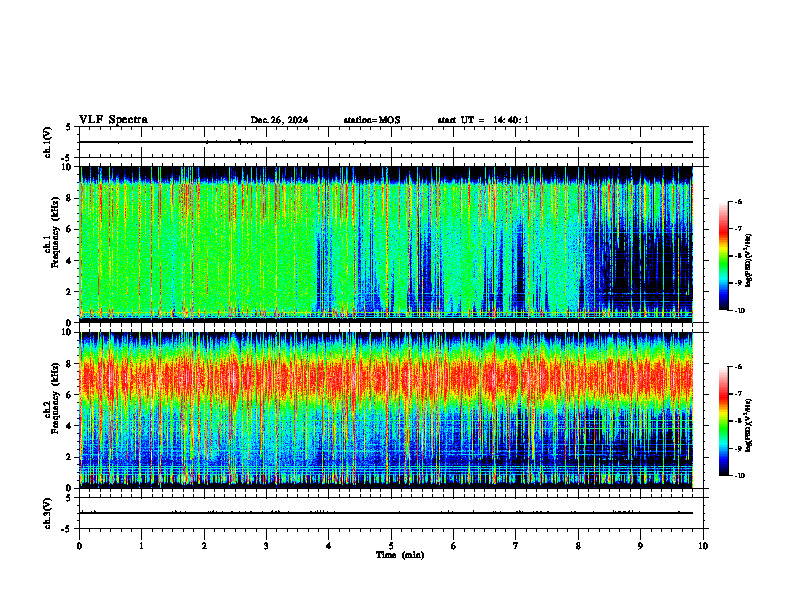
Task: Click the "4" frequency tick on ch.2 axis
Action: coord(69,426)
